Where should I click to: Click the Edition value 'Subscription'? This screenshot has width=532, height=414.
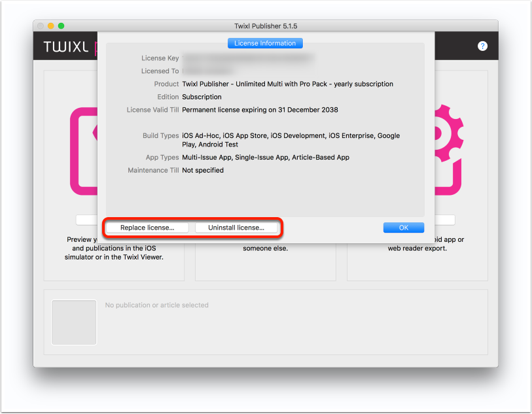click(x=202, y=97)
